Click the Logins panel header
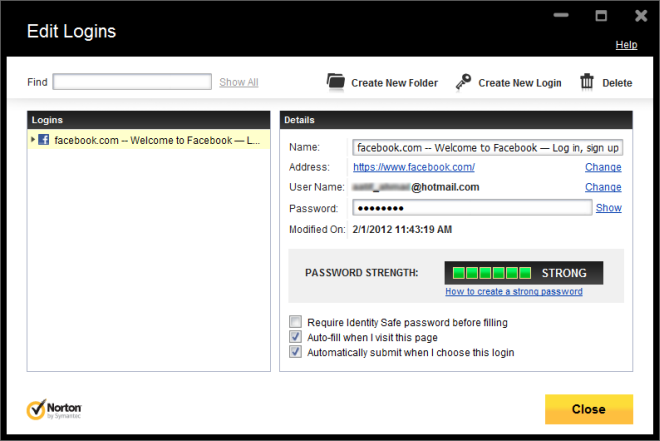The image size is (660, 441). click(149, 120)
